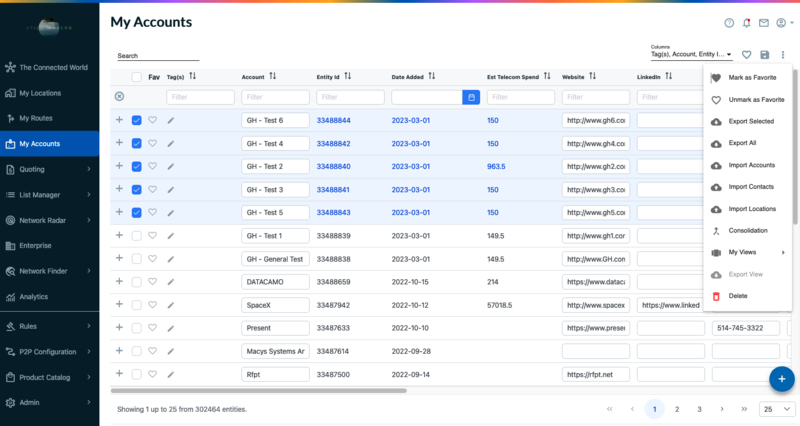Check the DATACAMO row checkbox
This screenshot has height=426, width=800.
point(136,282)
